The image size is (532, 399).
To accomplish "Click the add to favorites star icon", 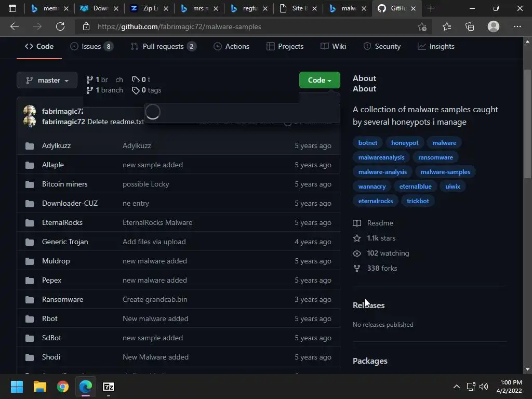I will pos(422,26).
